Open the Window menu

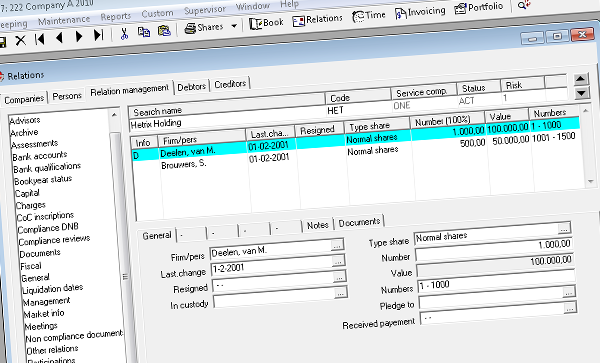[253, 7]
